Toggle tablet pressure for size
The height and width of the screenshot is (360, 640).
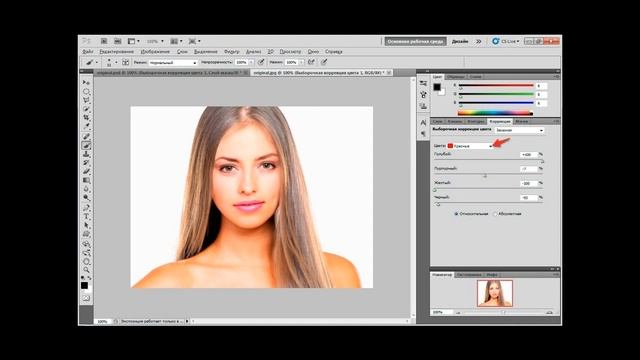[x=324, y=62]
